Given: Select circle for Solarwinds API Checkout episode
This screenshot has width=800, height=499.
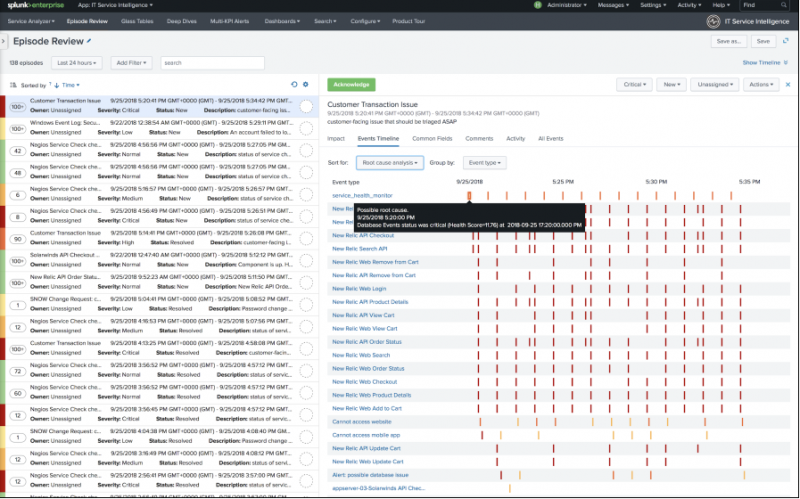Looking at the screenshot, I should [306, 260].
